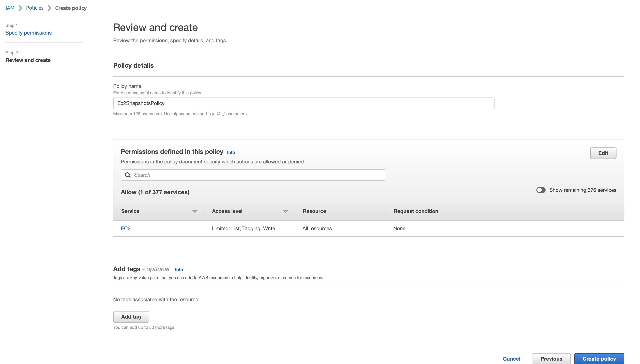This screenshot has height=364, width=640.
Task: Click the Add tag button
Action: coord(131,316)
